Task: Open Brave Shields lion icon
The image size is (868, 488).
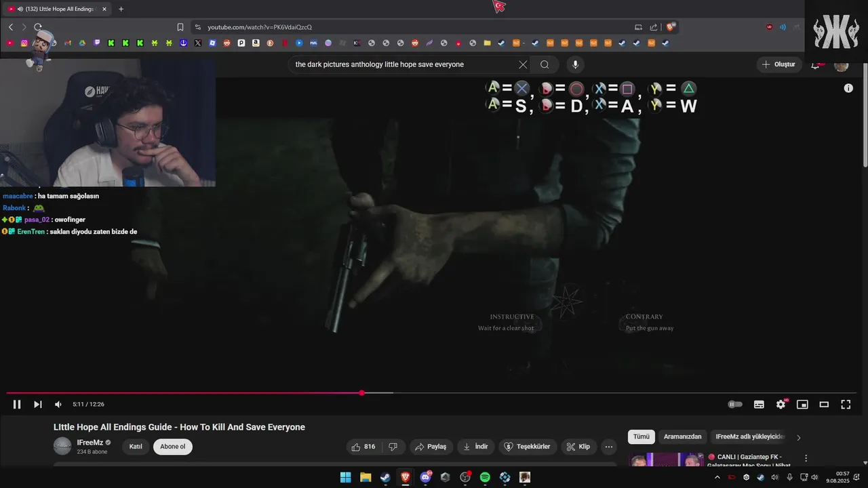Action: 671,27
